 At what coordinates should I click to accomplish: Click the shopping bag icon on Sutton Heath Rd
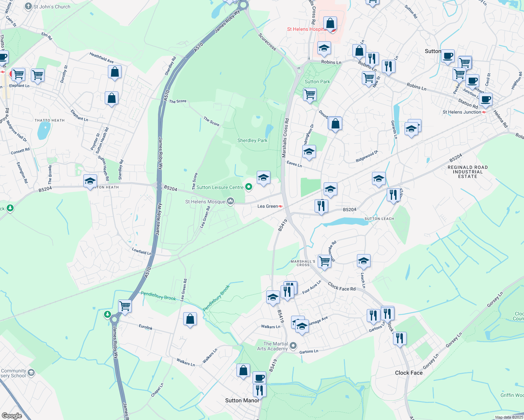(x=111, y=99)
